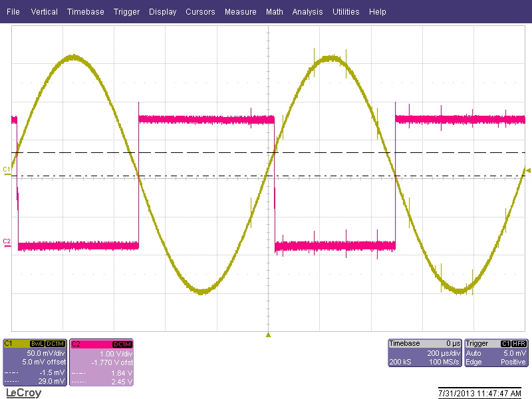Click the HFR badge in Trigger box
This screenshot has width=532, height=399.
(519, 344)
